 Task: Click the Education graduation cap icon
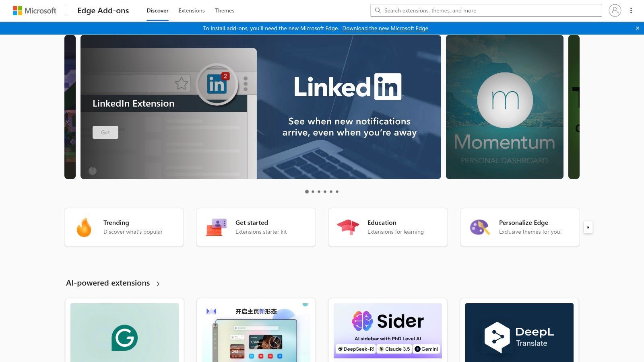click(x=348, y=227)
